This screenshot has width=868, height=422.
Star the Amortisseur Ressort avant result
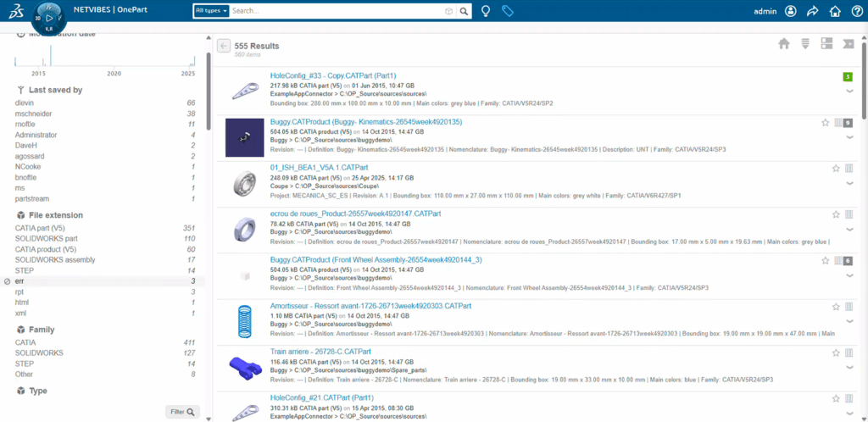pyautogui.click(x=836, y=307)
